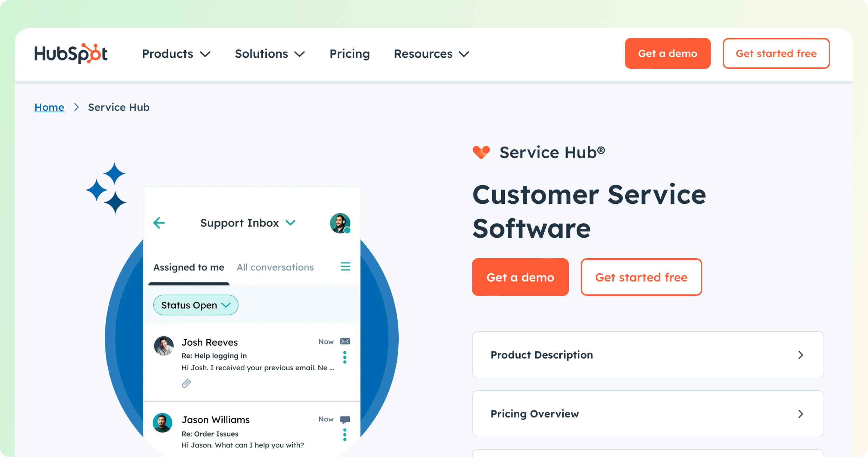This screenshot has height=457, width=868.
Task: Click the paperclip attachment icon
Action: [x=186, y=383]
